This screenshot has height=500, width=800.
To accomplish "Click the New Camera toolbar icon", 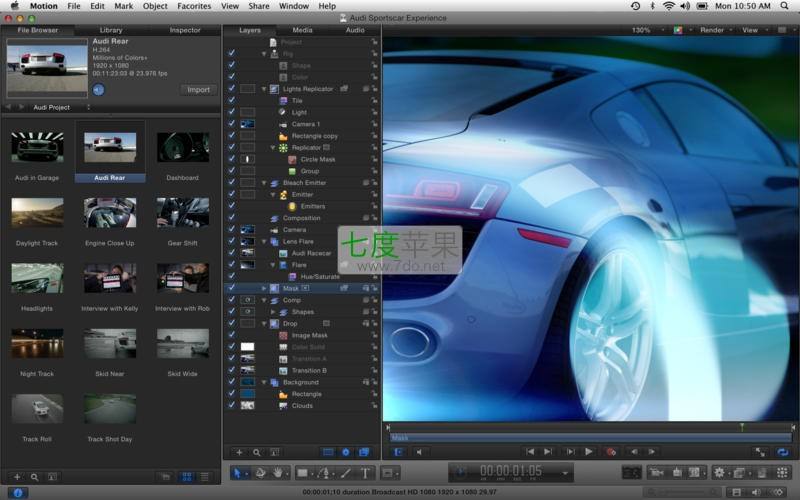I will 657,473.
